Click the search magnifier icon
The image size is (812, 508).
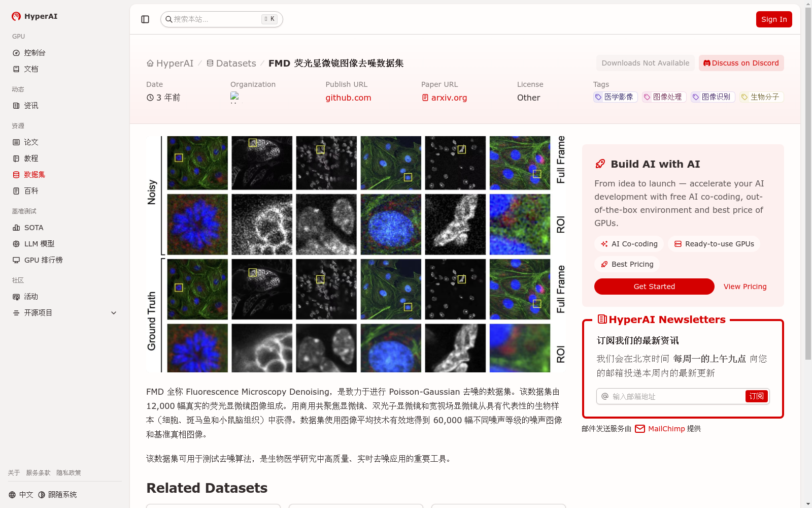click(x=169, y=19)
